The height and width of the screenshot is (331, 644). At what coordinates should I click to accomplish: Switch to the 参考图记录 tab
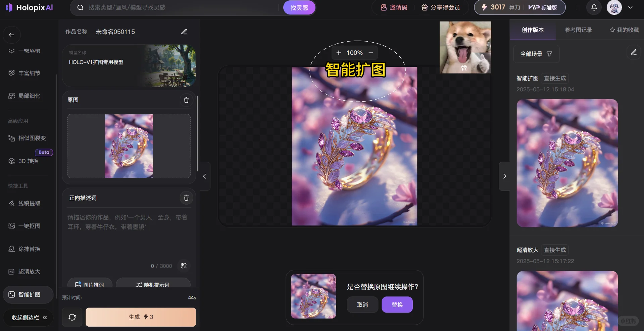point(578,30)
